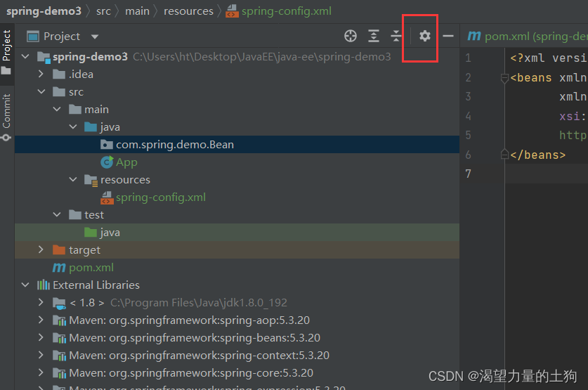Select the .idea folder
The height and width of the screenshot is (390, 588).
click(237, 74)
